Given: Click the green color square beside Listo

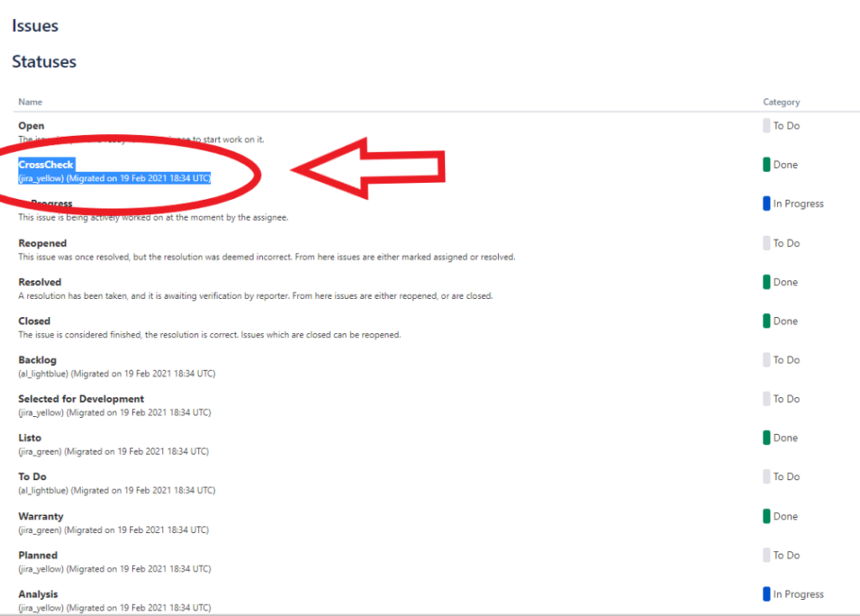Looking at the screenshot, I should [x=768, y=437].
